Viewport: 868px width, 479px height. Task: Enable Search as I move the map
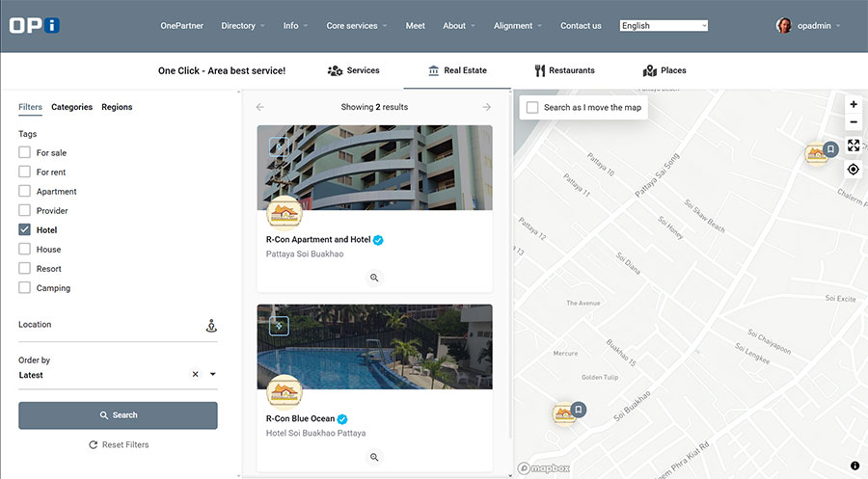point(532,107)
